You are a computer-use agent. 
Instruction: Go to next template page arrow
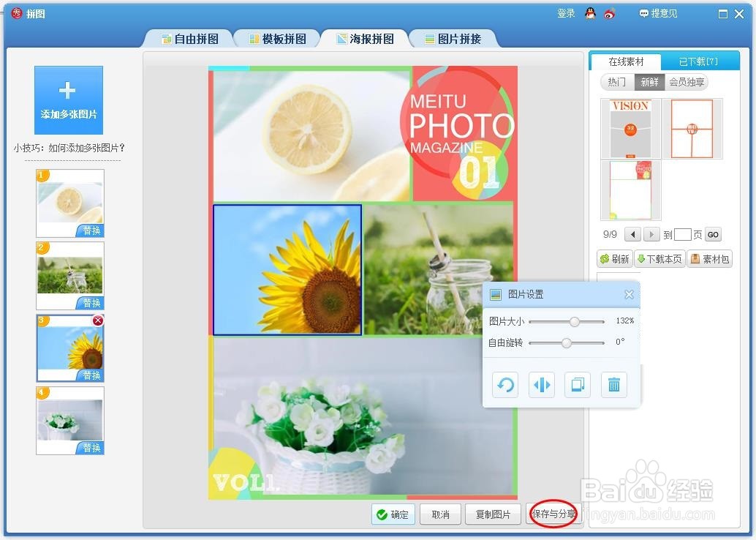click(x=651, y=235)
